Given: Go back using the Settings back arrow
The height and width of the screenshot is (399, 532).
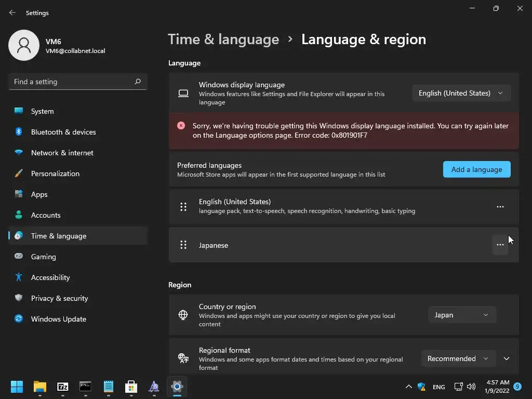Looking at the screenshot, I should 12,12.
